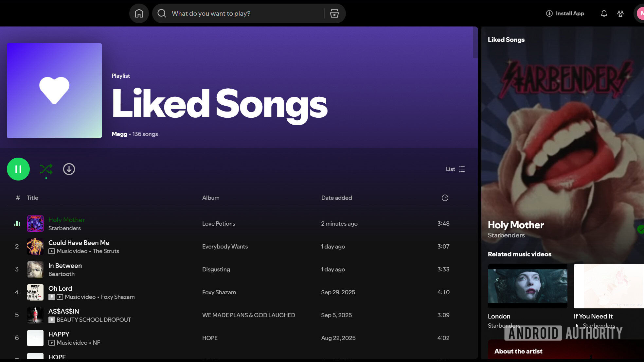Toggle shuffle off
Viewport: 644px width, 362px height.
click(46, 169)
